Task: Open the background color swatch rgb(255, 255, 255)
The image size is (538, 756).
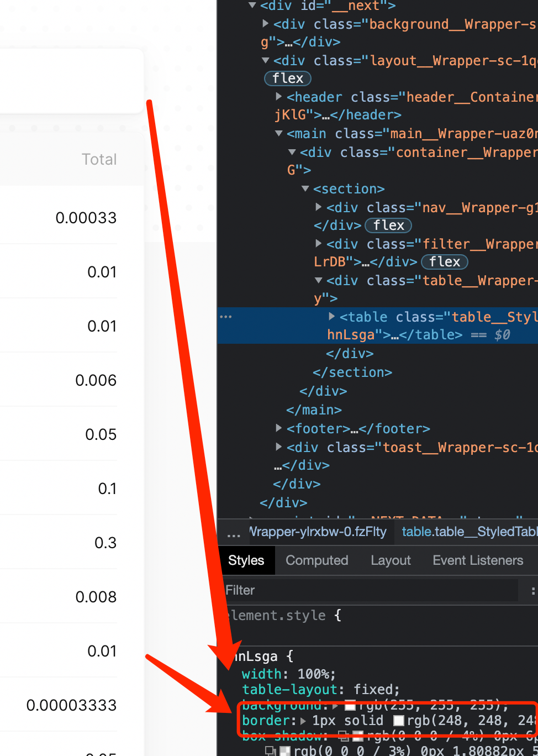Action: click(x=350, y=706)
